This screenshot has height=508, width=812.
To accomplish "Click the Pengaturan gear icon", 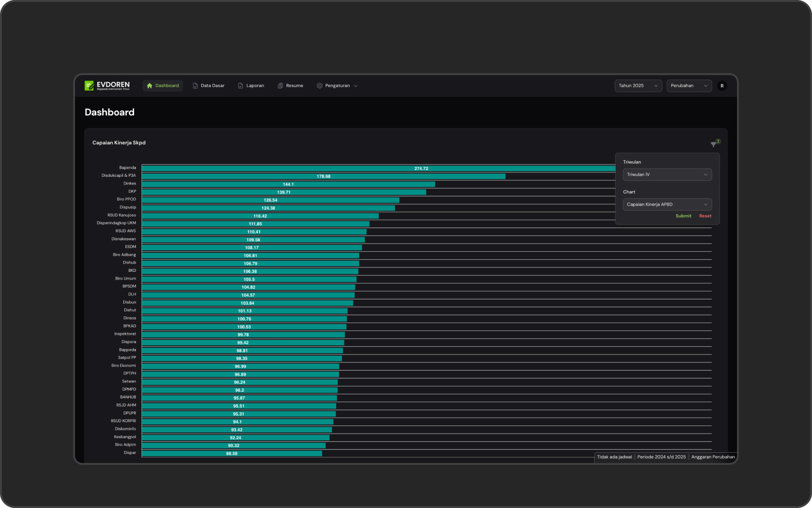I will click(x=320, y=86).
